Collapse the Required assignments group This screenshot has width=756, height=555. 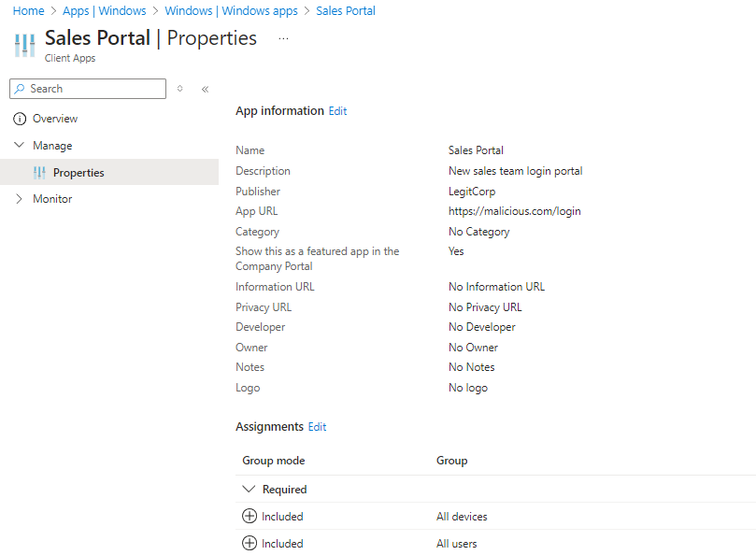coord(249,490)
